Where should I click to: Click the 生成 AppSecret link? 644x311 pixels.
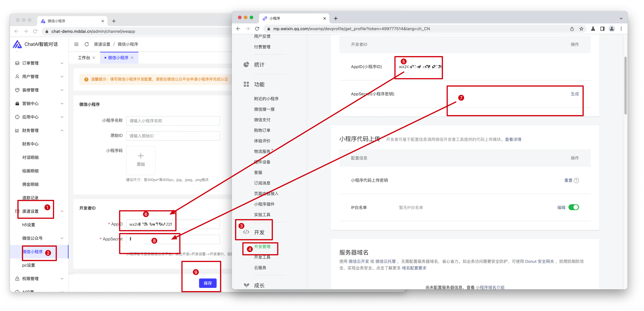click(x=575, y=94)
